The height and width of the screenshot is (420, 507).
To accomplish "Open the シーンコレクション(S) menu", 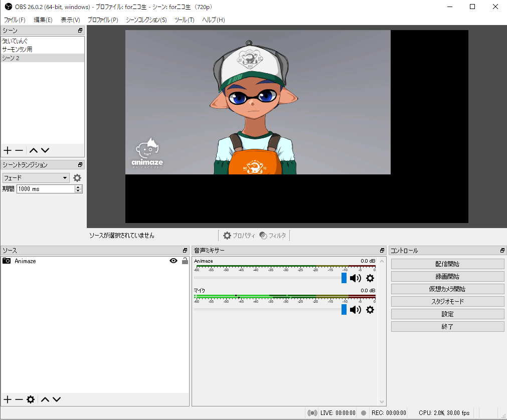I will coord(146,20).
